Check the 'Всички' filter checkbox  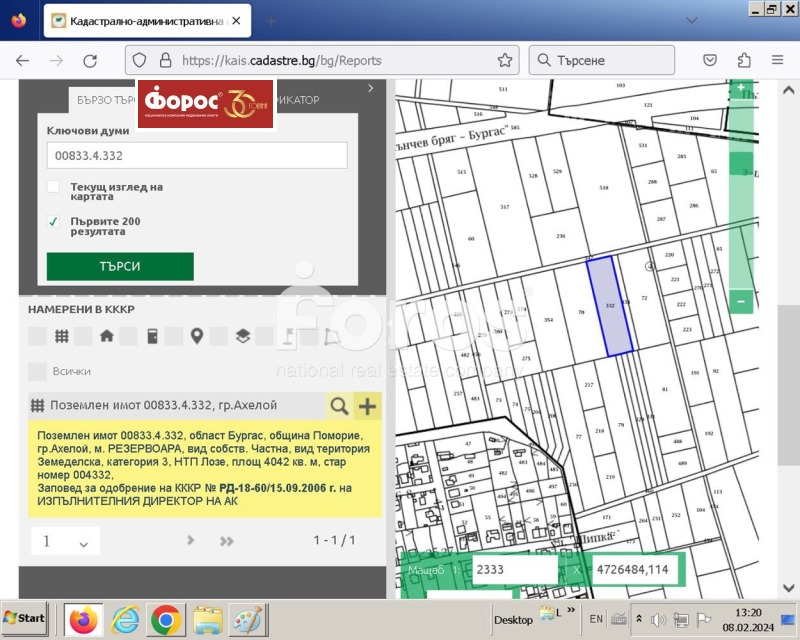coord(37,371)
